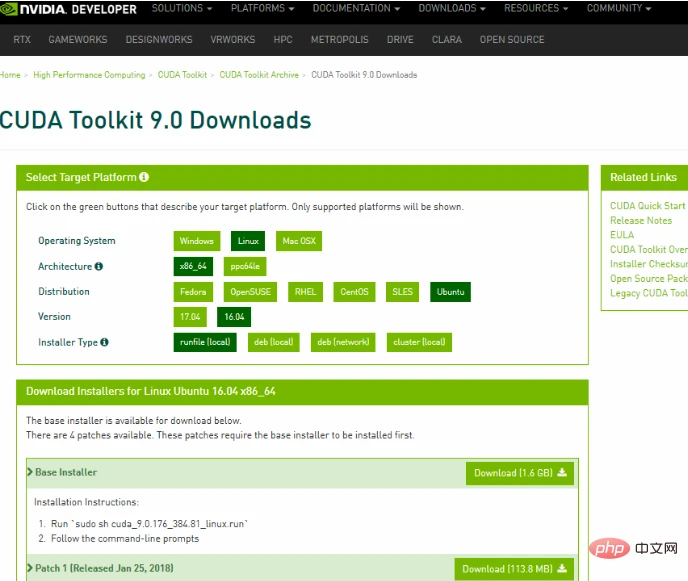Viewport: 688px width, 581px height.
Task: Select Linux operating system
Action: (x=248, y=241)
